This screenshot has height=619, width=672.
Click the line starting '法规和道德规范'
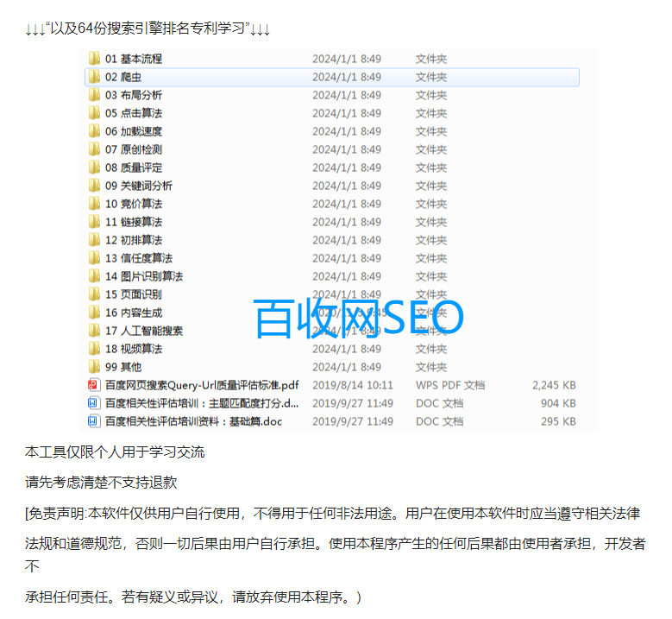click(336, 544)
